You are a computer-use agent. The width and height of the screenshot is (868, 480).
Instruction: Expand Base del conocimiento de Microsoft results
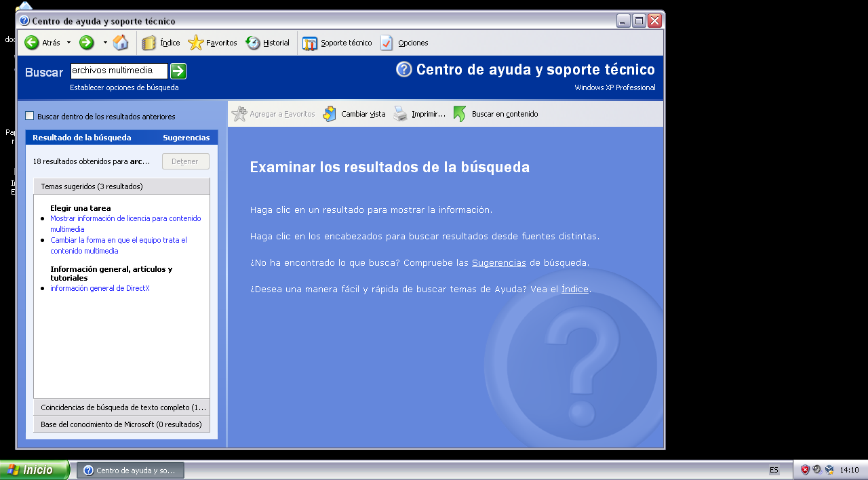coord(121,424)
